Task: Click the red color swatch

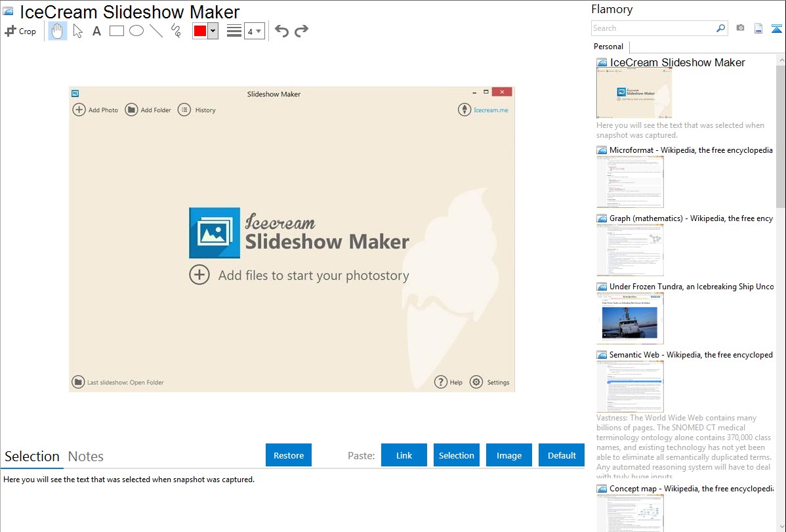Action: pyautogui.click(x=200, y=31)
